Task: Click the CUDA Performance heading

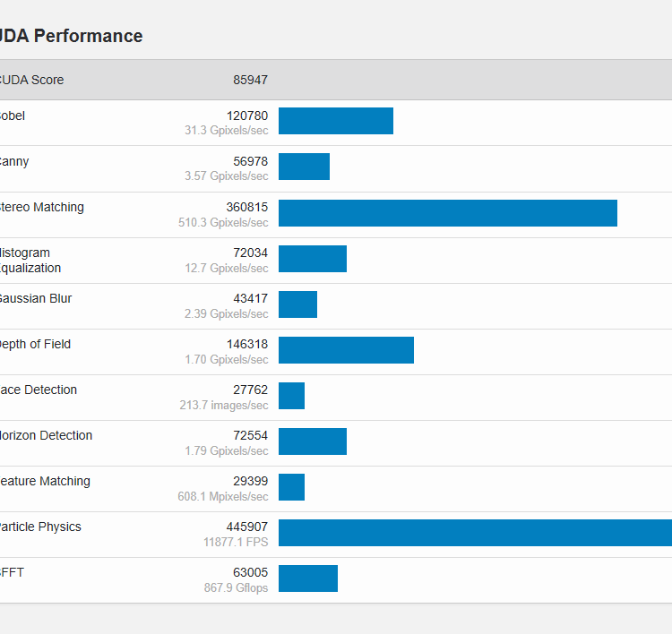Action: pos(70,36)
